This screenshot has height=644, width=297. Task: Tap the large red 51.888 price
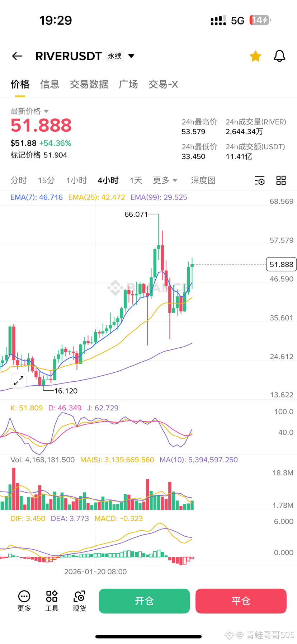click(41, 125)
